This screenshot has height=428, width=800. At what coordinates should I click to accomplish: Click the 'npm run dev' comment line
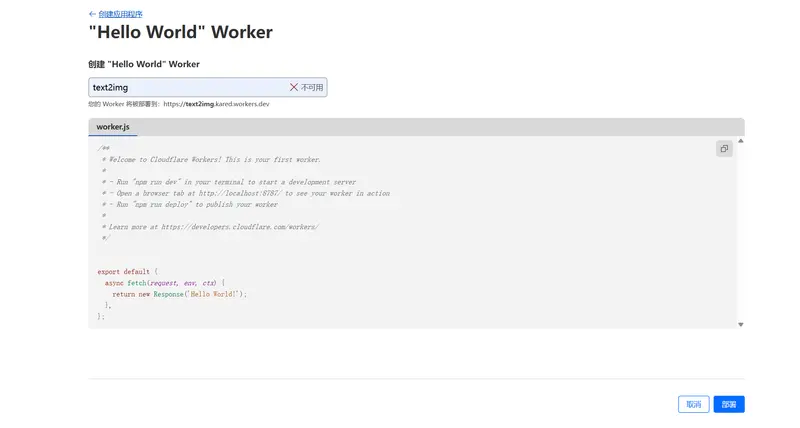click(229, 182)
